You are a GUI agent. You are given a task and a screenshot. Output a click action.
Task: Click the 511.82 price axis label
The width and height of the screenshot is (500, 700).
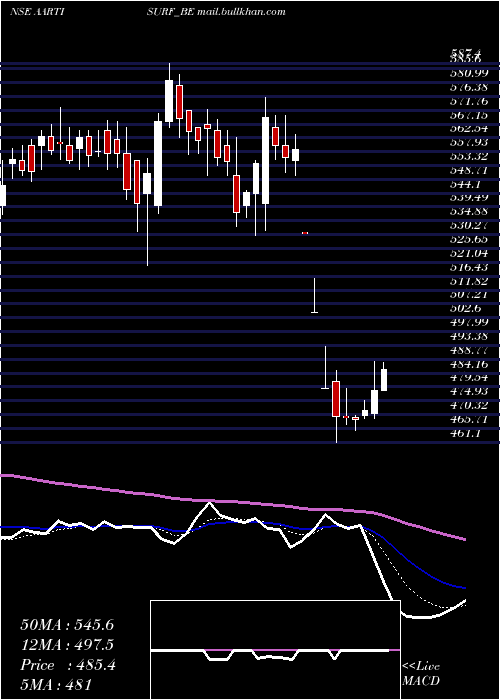click(x=469, y=282)
